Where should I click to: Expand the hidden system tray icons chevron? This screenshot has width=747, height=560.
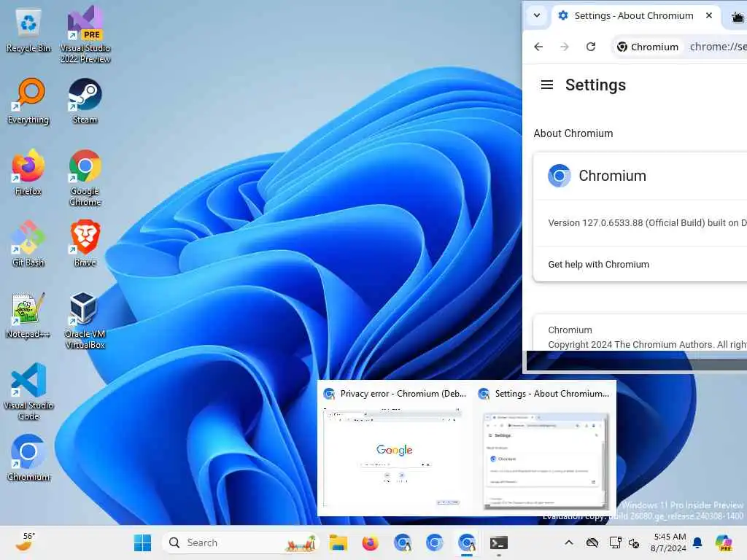569,542
